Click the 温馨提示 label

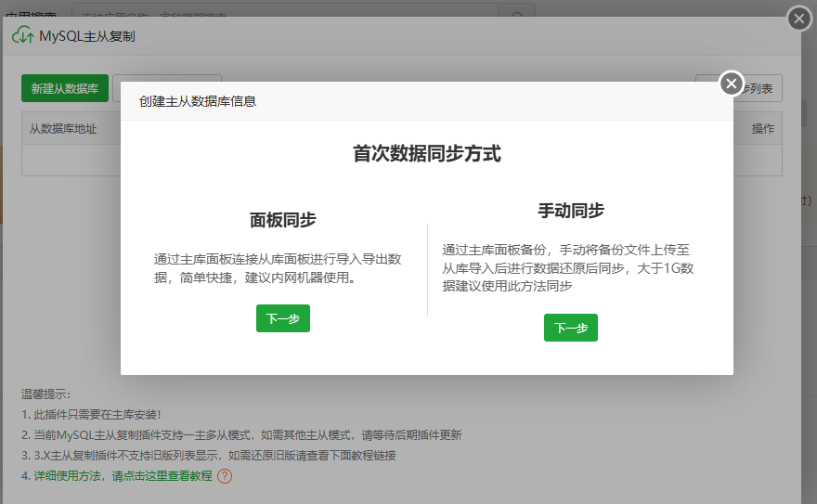45,394
